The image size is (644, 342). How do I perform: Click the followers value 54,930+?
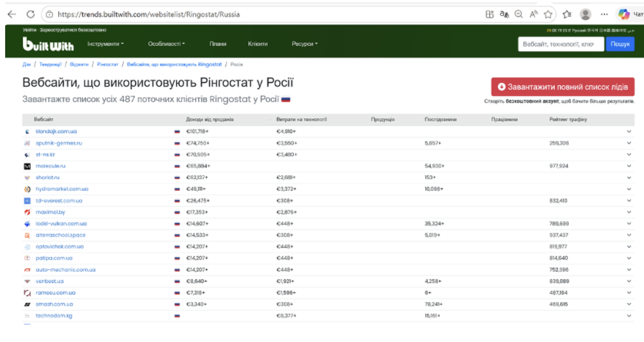click(x=434, y=166)
